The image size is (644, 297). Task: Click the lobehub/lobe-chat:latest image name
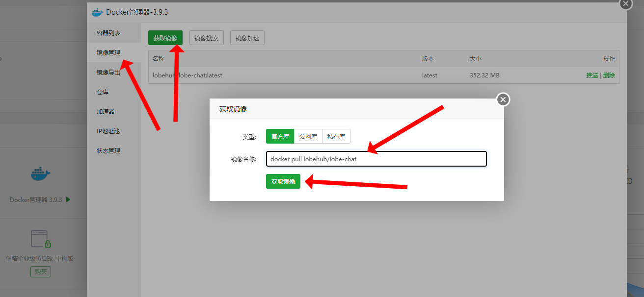(x=188, y=75)
